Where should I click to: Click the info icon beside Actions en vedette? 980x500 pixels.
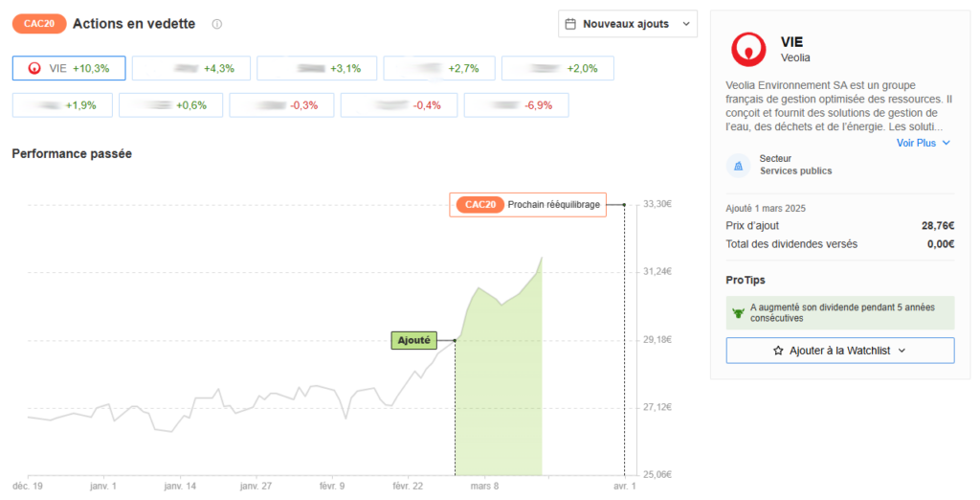(x=217, y=24)
